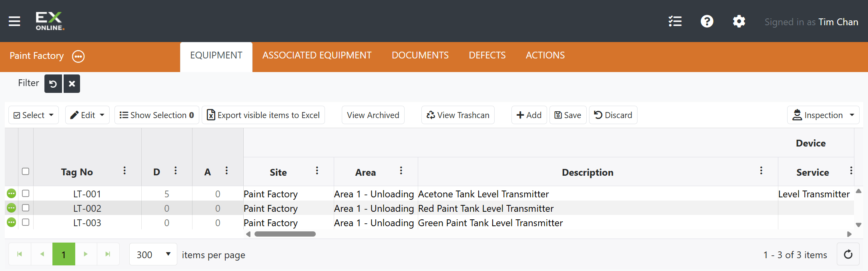Add a new equipment item
868x271 pixels.
[529, 115]
